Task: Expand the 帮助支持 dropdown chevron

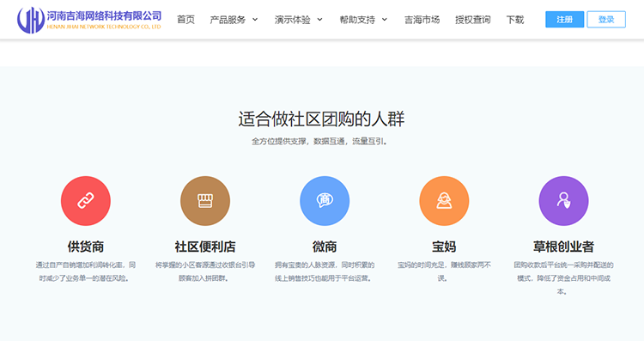Action: point(385,19)
